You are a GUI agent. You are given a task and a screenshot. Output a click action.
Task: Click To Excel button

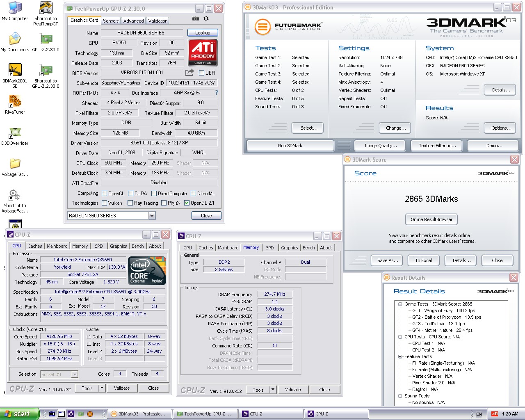coord(423,260)
